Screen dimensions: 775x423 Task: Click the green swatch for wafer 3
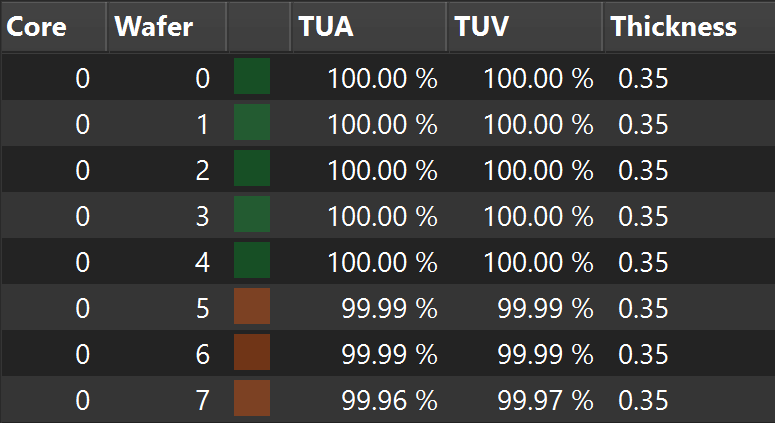(x=252, y=214)
